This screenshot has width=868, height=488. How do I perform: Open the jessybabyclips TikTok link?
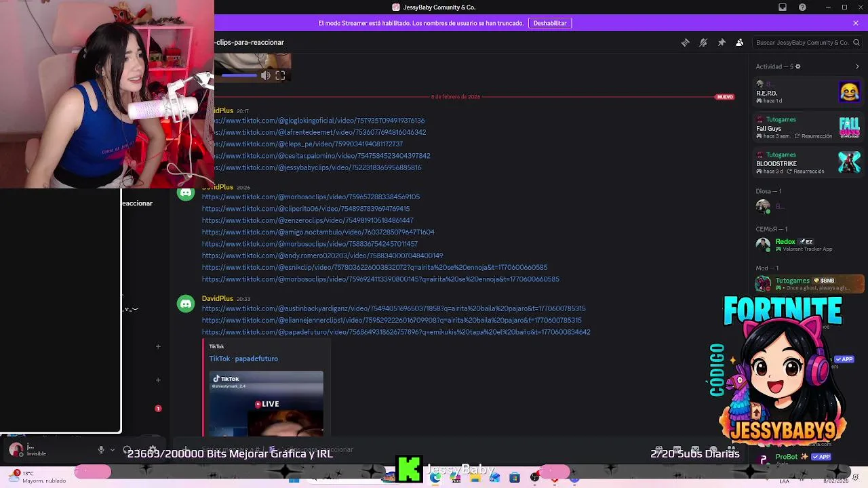click(x=317, y=167)
